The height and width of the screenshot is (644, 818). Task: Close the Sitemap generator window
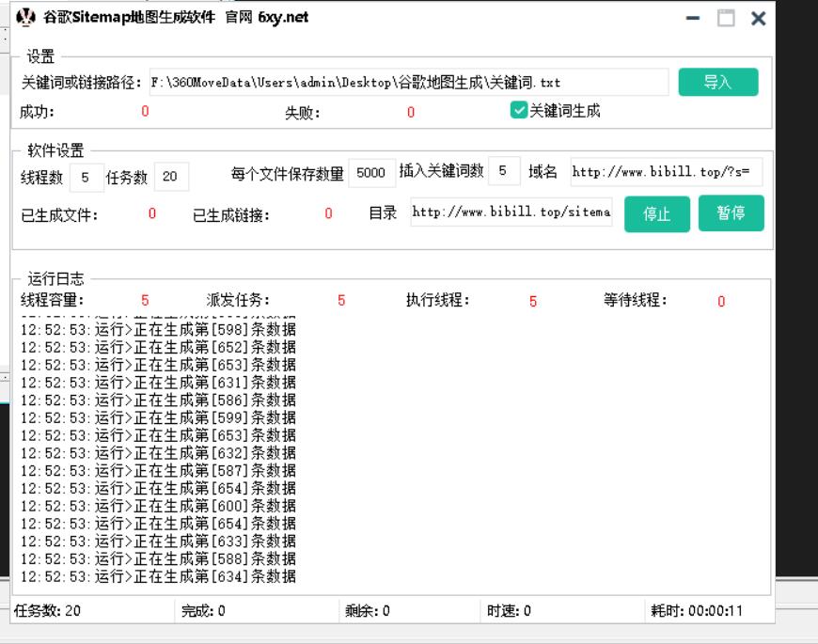pos(758,19)
